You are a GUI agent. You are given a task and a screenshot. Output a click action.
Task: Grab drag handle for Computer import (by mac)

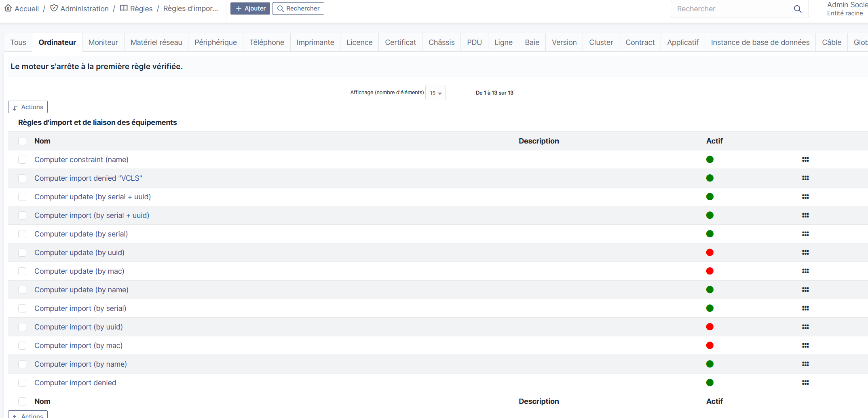click(x=805, y=346)
